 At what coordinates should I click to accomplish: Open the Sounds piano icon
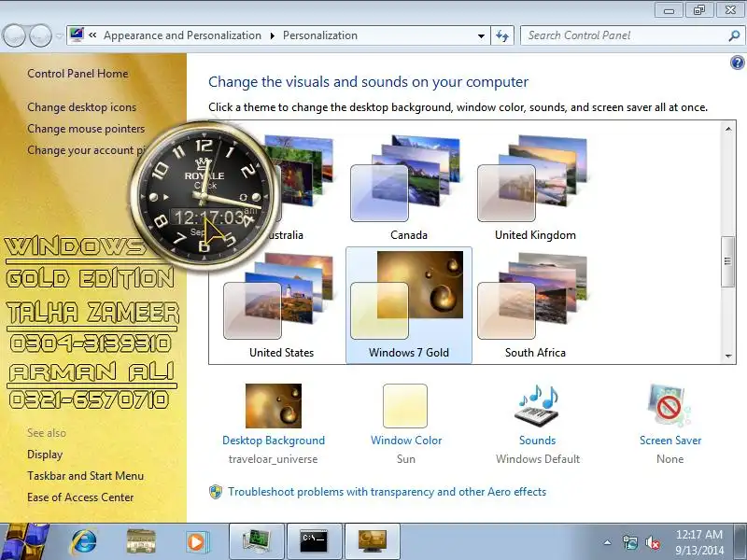[538, 406]
